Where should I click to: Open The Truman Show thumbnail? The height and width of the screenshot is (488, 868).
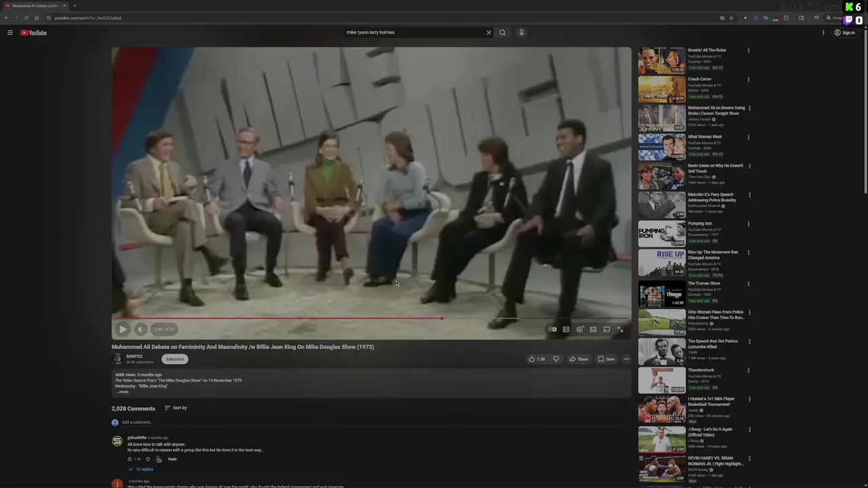coord(662,293)
